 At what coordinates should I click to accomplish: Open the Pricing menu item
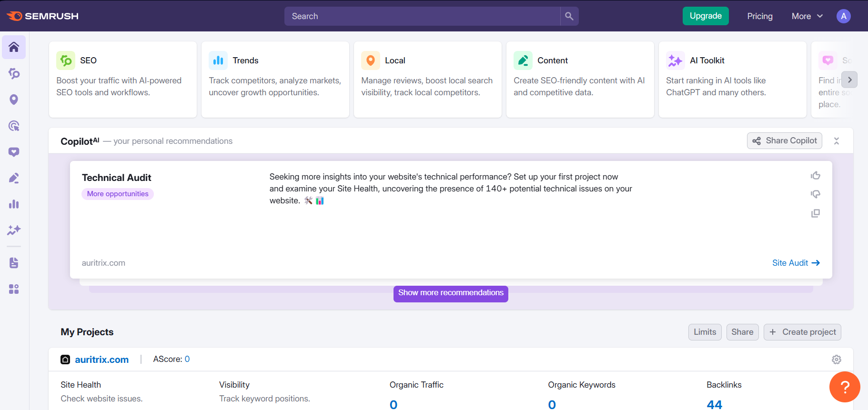click(760, 16)
